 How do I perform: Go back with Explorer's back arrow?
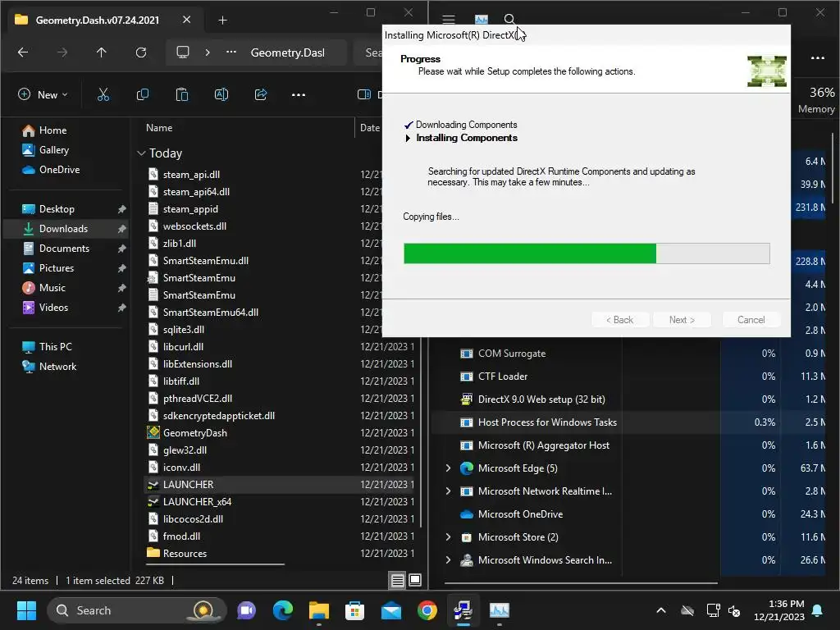(23, 52)
